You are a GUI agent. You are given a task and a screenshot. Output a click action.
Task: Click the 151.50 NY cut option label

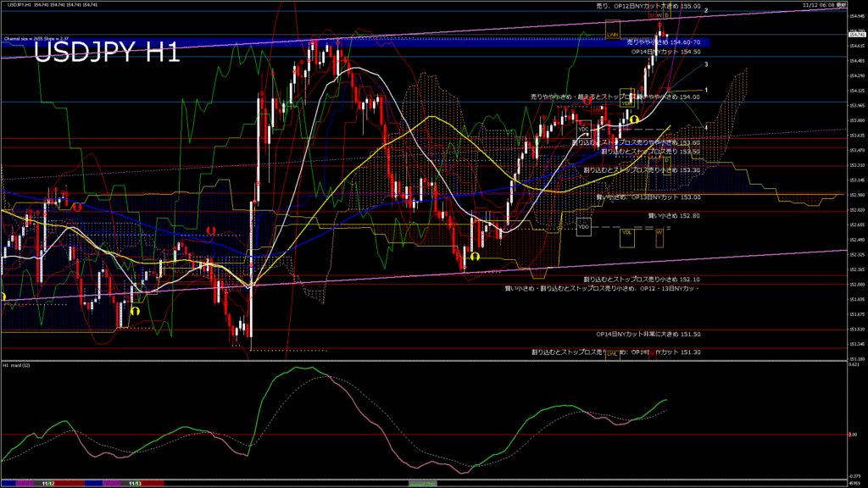648,335
